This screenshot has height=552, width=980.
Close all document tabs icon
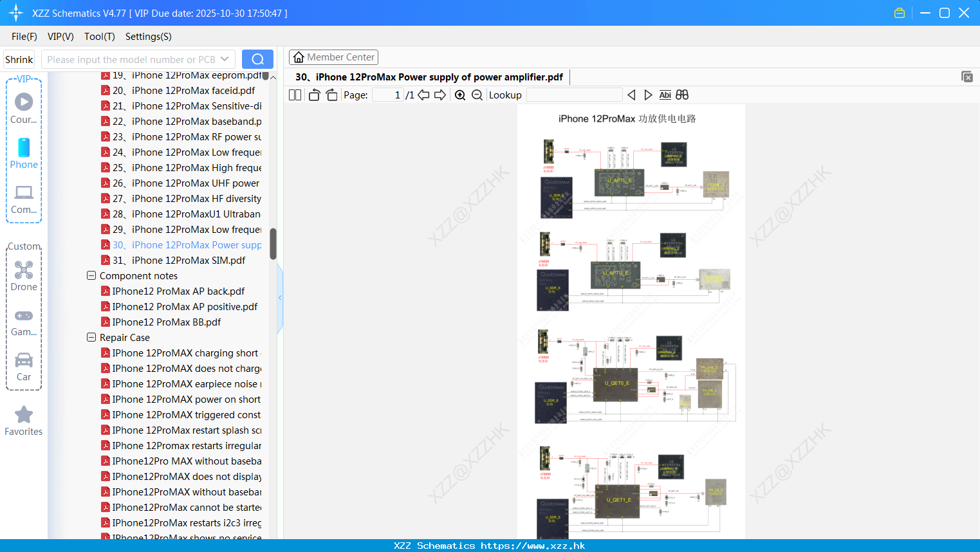[x=967, y=77]
